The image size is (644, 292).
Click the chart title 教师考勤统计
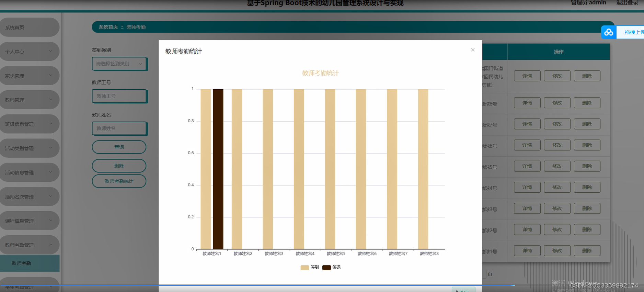click(x=320, y=73)
